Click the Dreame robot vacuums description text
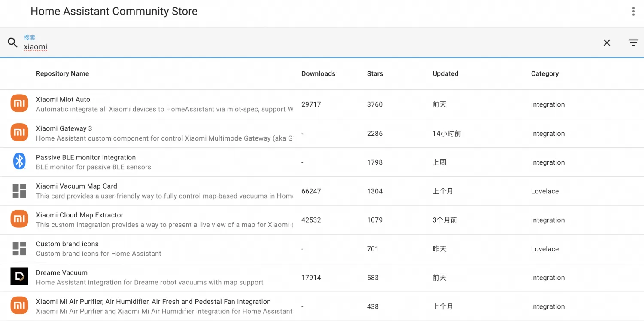This screenshot has width=644, height=321. coord(150,282)
